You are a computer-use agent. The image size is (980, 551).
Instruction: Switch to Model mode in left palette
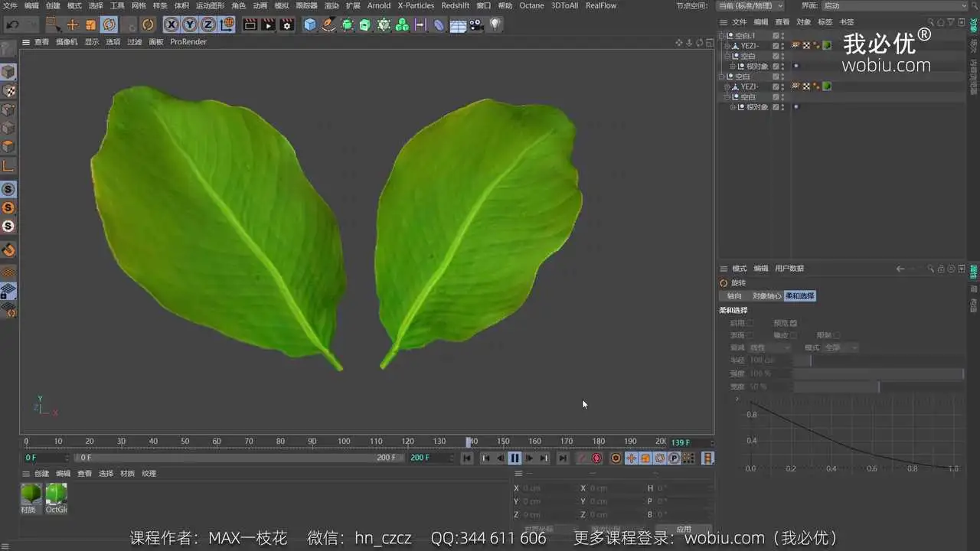(x=8, y=72)
